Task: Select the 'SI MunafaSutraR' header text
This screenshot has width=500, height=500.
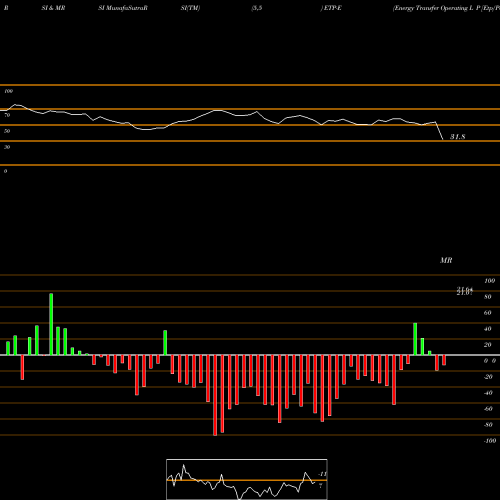Action: tap(123, 8)
